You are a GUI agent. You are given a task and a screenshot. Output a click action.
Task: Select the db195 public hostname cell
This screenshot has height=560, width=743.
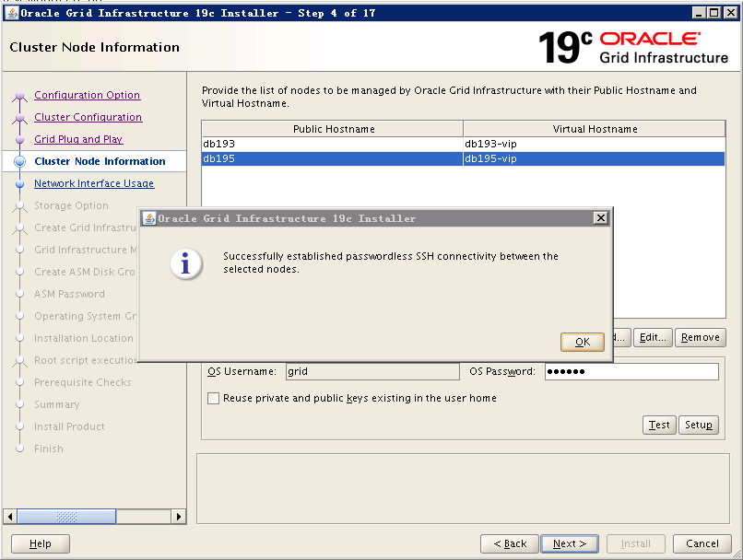[x=333, y=158]
